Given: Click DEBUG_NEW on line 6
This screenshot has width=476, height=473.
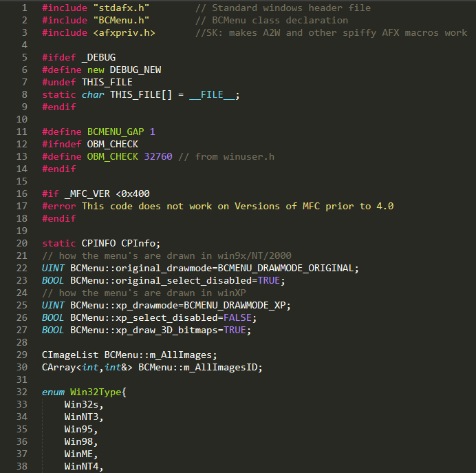Looking at the screenshot, I should pyautogui.click(x=136, y=70).
